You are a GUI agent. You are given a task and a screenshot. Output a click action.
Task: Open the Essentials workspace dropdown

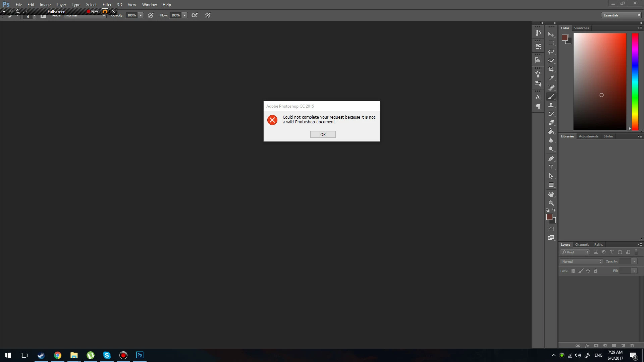pyautogui.click(x=621, y=15)
